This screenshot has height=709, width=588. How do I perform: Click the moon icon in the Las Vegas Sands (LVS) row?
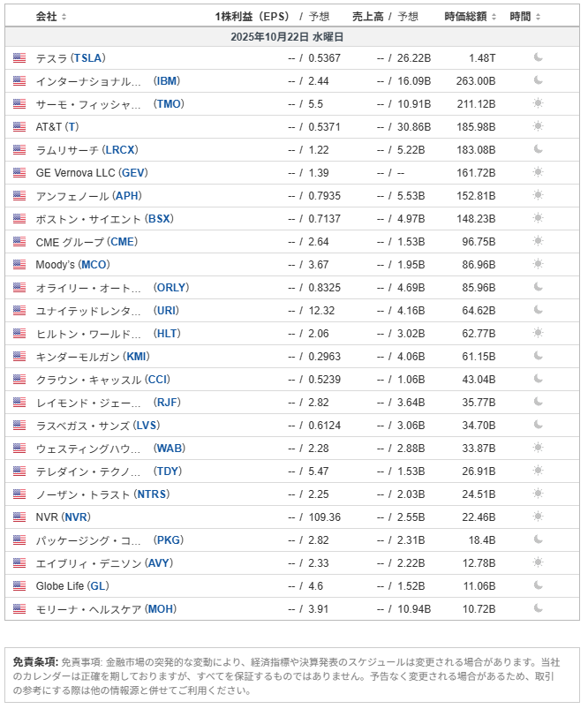tap(538, 426)
